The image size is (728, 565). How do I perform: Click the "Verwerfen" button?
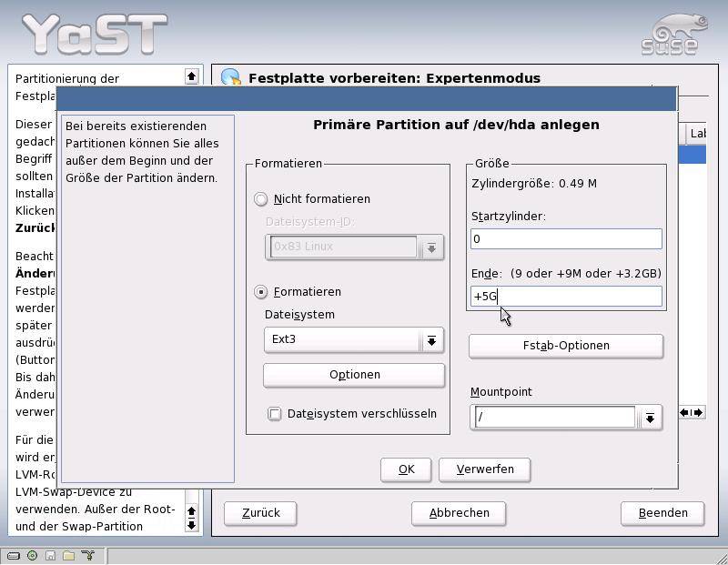(485, 469)
